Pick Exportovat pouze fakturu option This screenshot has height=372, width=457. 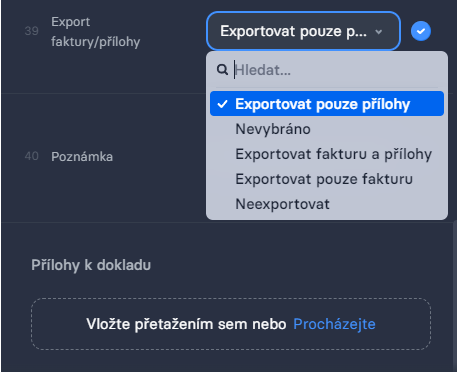point(327,179)
